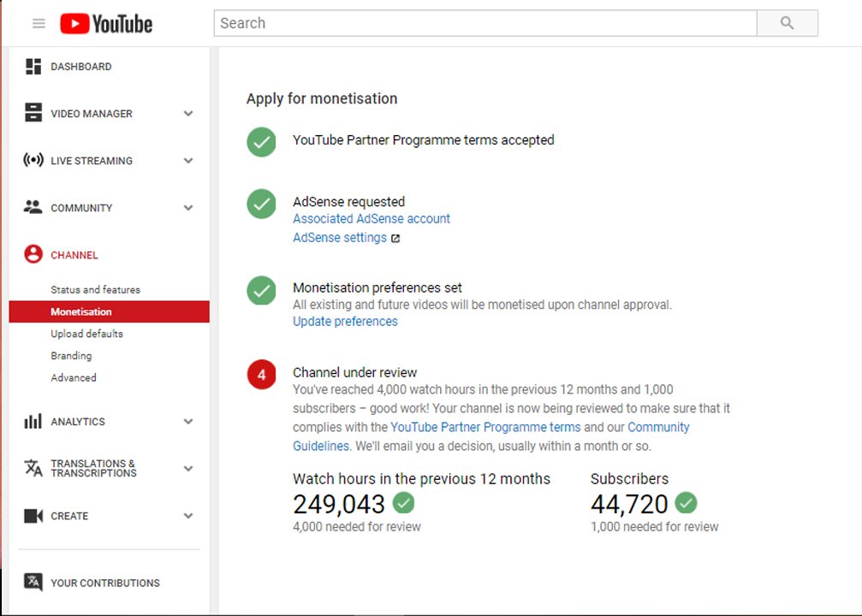Click the search magnifier button
This screenshot has width=862, height=616.
point(788,23)
